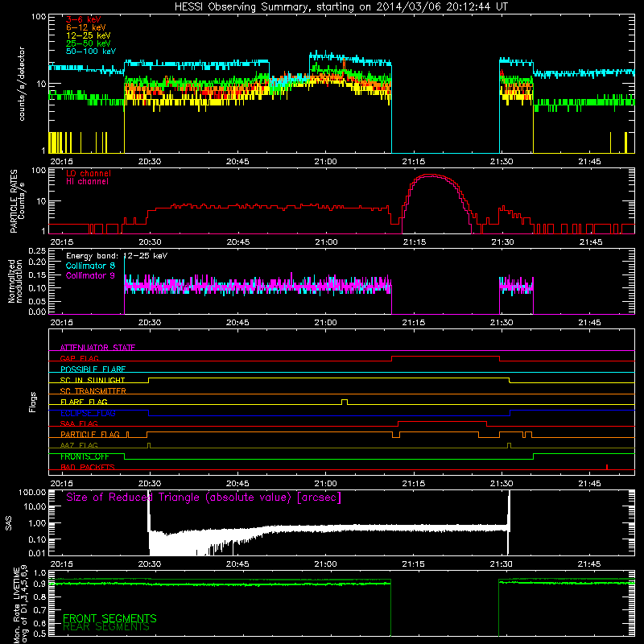Click the 0.05 tick on the modulation axis
Image resolution: width=644 pixels, height=644 pixels.
coord(37,301)
